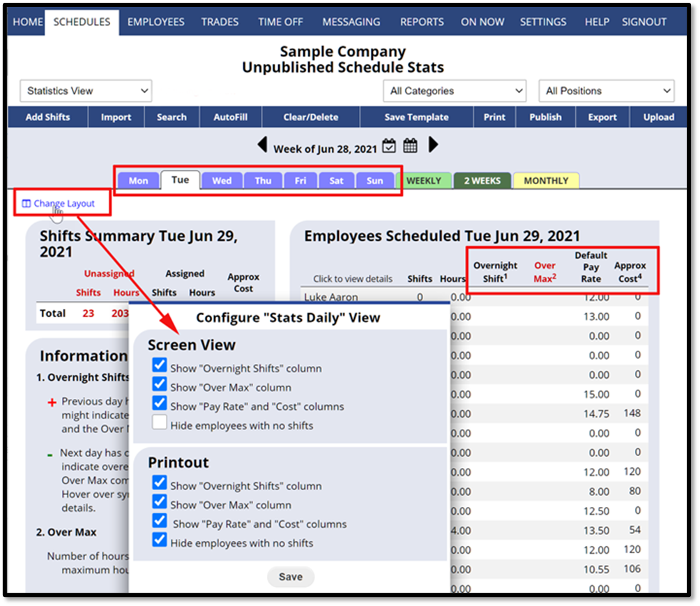Expand the All Positions dropdown

(606, 91)
